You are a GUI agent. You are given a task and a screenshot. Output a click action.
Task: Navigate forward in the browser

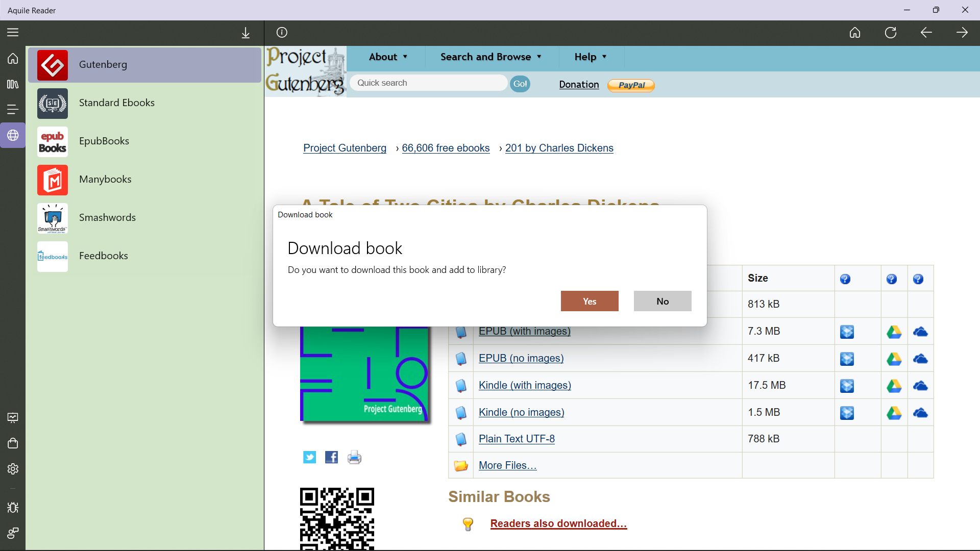point(962,33)
